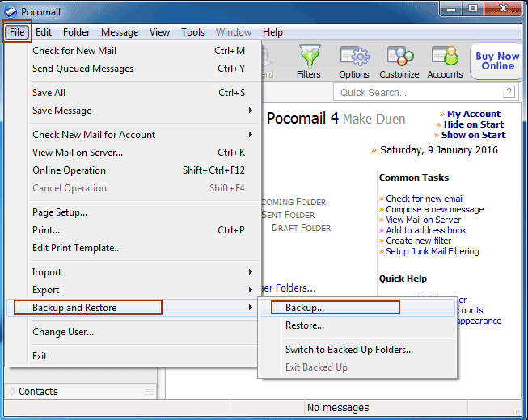Click the Quick Search help question mark
Image resolution: width=528 pixels, height=420 pixels.
tap(509, 92)
